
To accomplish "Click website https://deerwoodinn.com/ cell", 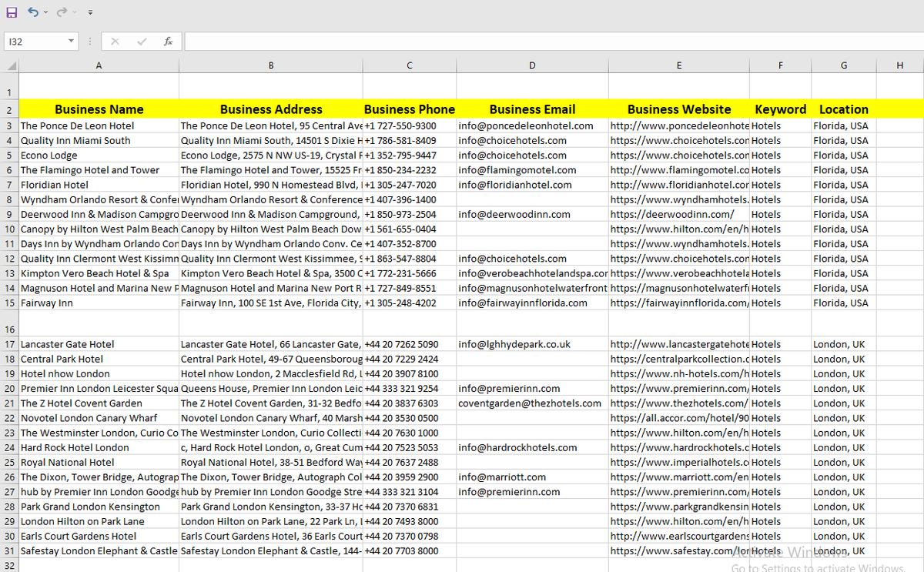I will click(678, 214).
